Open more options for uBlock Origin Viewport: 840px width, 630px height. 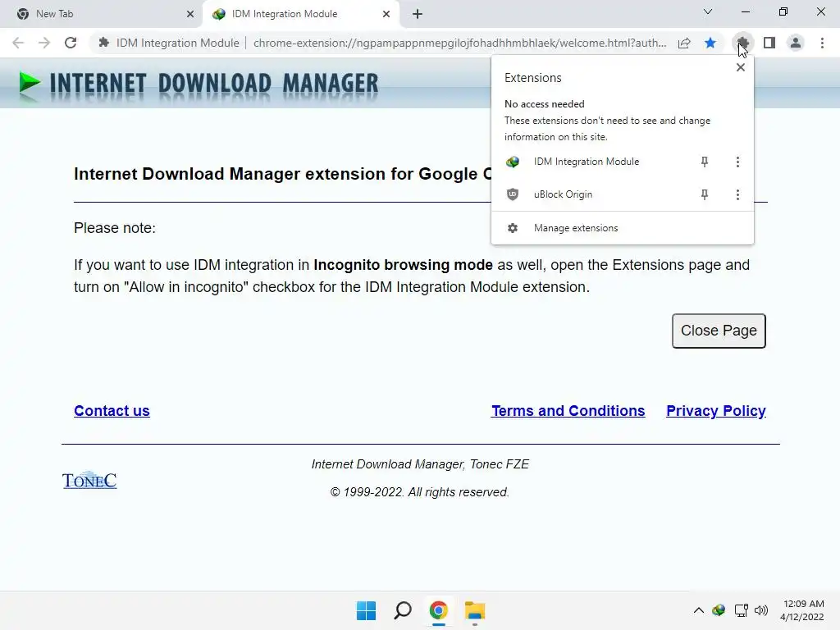737,194
